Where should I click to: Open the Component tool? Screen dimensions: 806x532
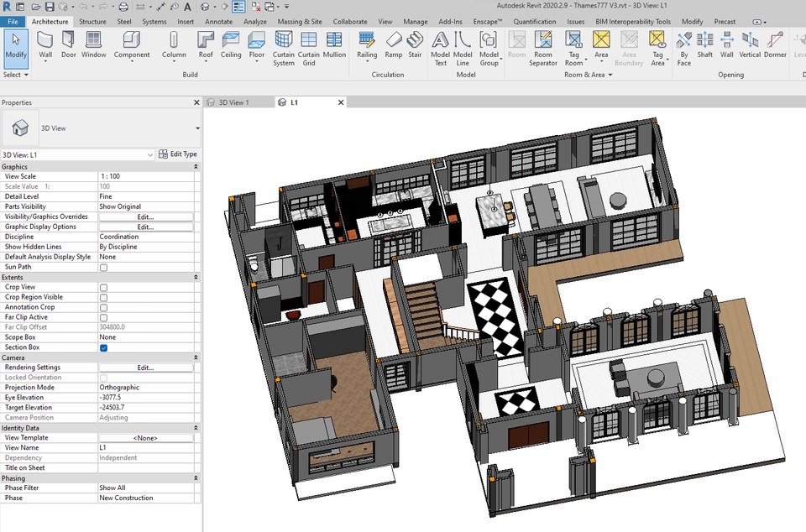[x=132, y=46]
